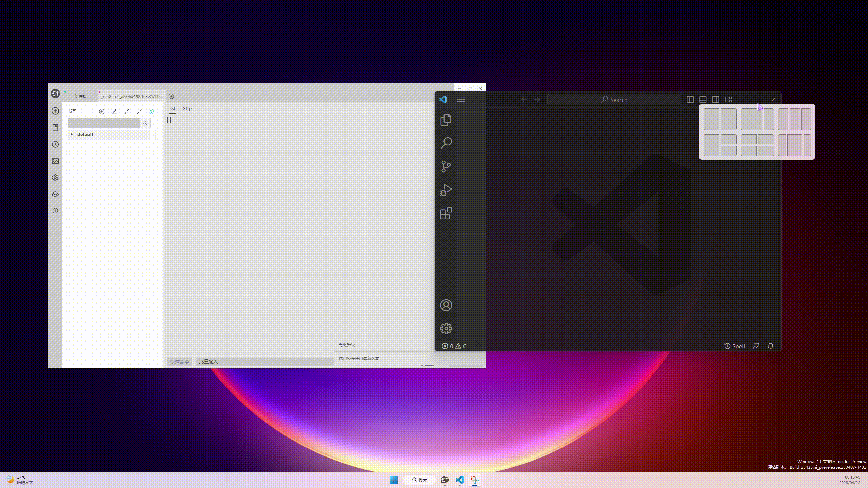Click the Spell status bar button
Viewport: 868px width, 488px height.
coord(734,346)
